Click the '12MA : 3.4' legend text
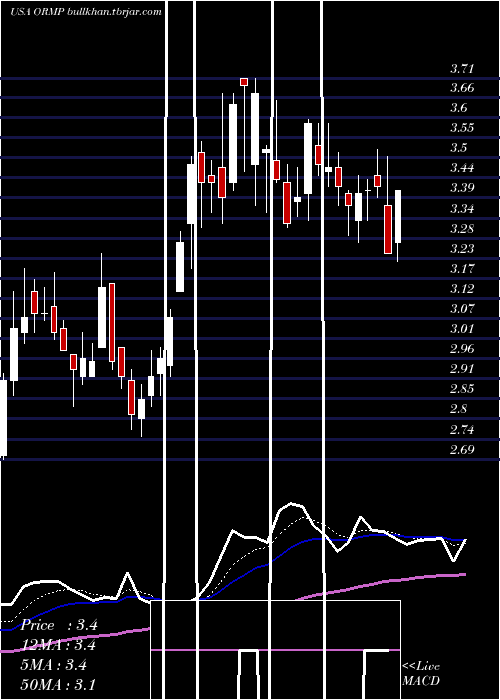The image size is (500, 700). 58,645
